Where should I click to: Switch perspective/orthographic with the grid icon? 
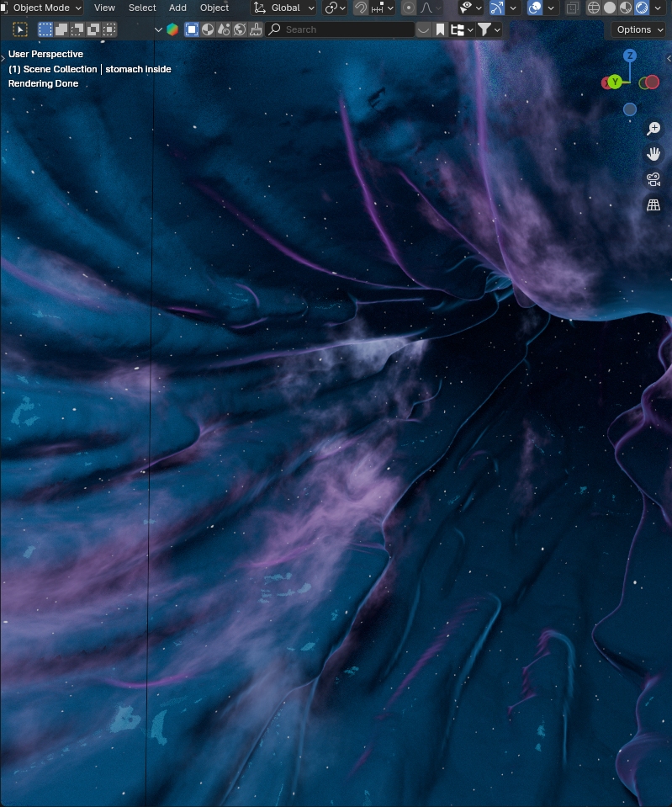pos(653,204)
